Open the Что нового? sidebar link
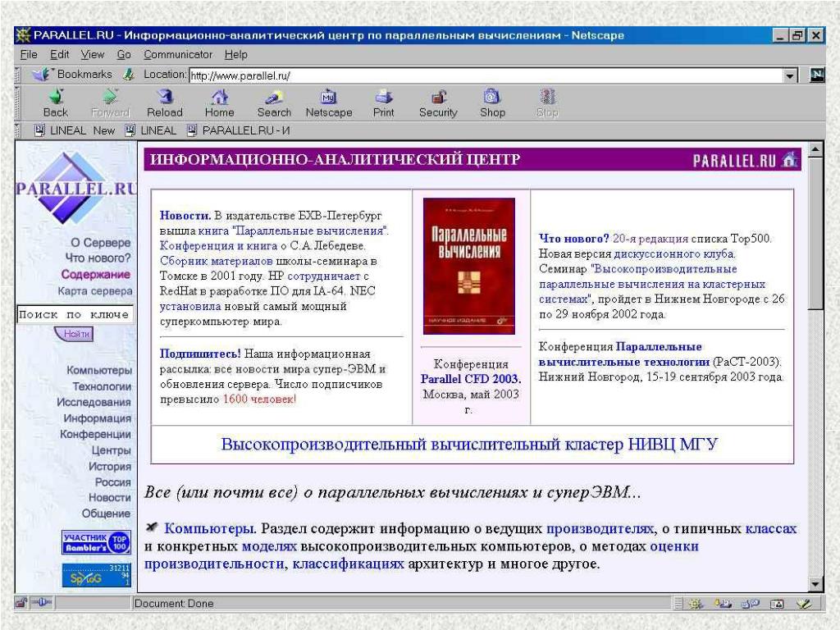 point(98,258)
